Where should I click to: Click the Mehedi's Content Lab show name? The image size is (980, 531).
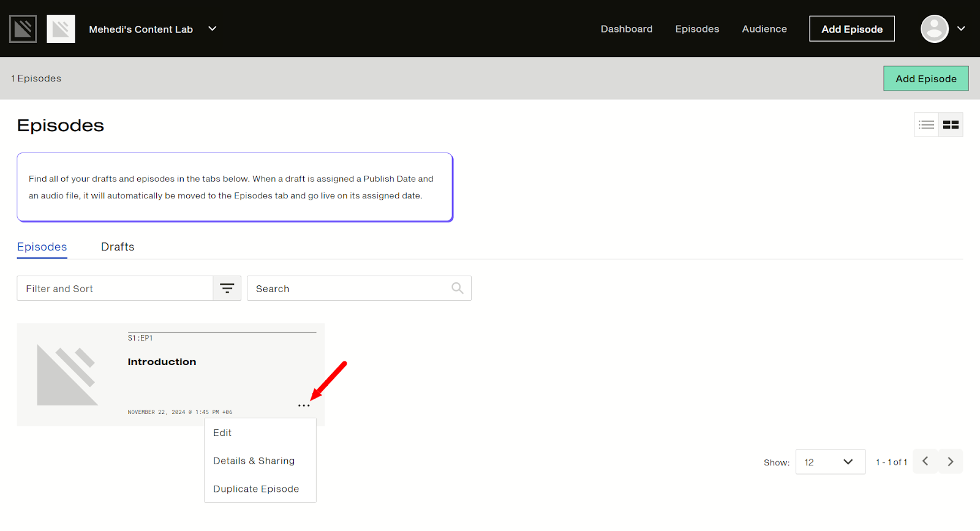pos(141,29)
